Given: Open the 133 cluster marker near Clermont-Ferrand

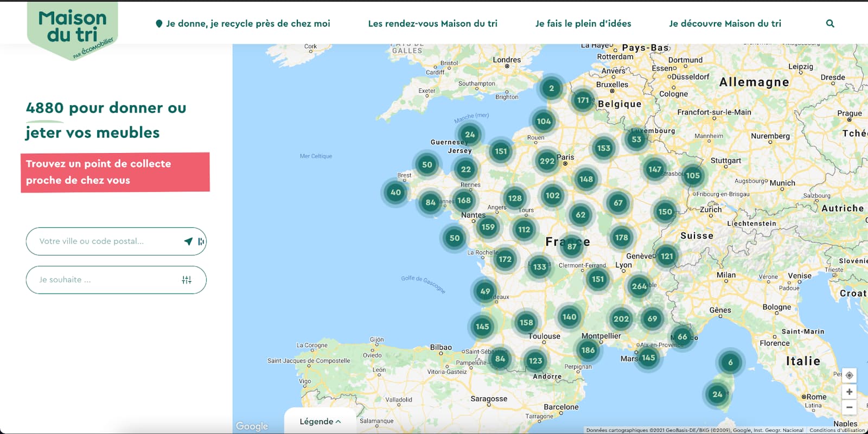Looking at the screenshot, I should [539, 267].
